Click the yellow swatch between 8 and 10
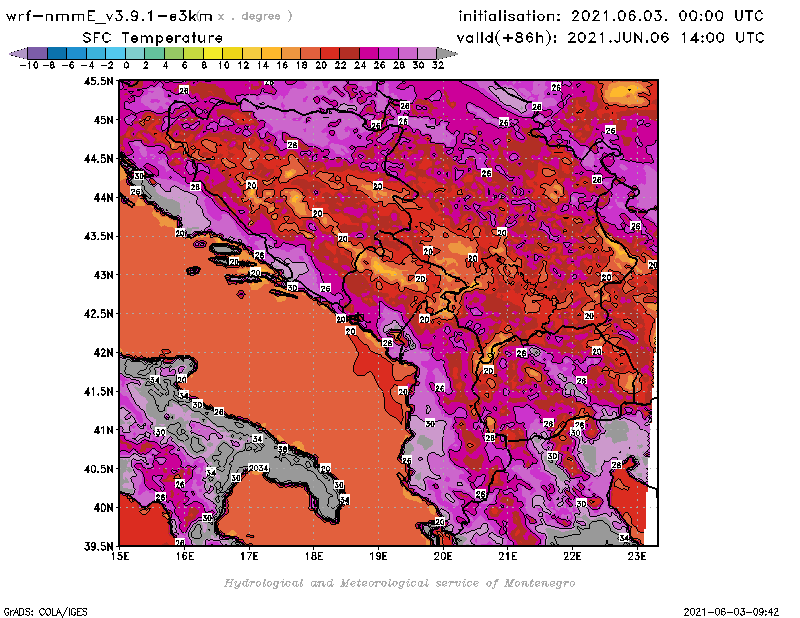 click(x=213, y=53)
